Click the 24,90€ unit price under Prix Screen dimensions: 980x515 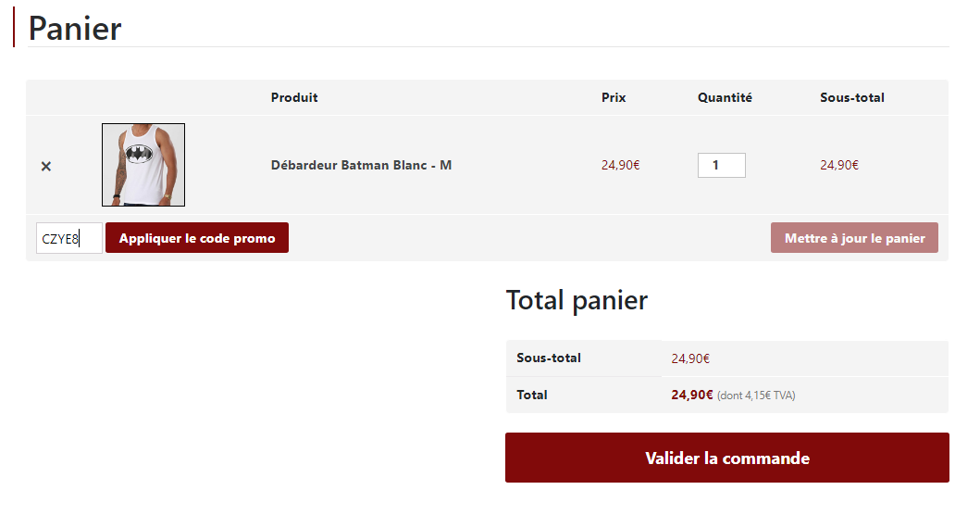point(620,166)
